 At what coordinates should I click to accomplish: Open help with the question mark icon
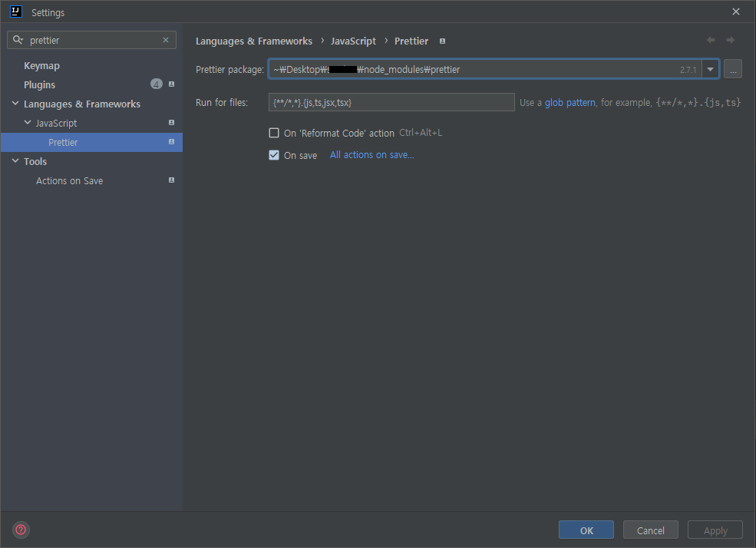21,530
